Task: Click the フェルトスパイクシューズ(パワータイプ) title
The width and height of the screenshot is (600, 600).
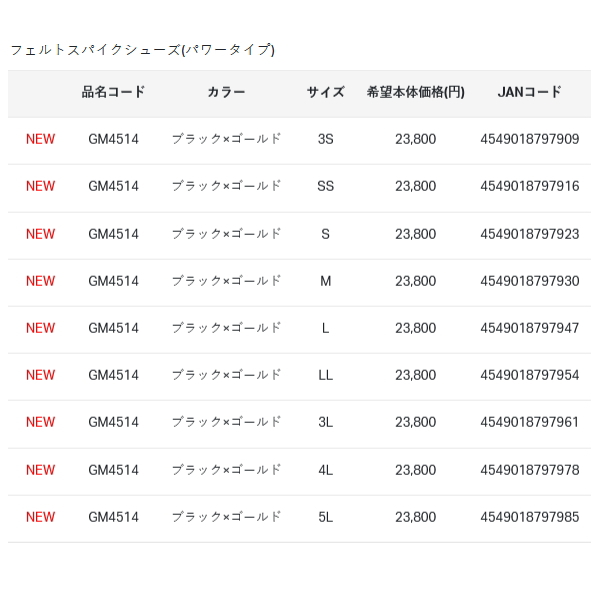Action: [142, 49]
